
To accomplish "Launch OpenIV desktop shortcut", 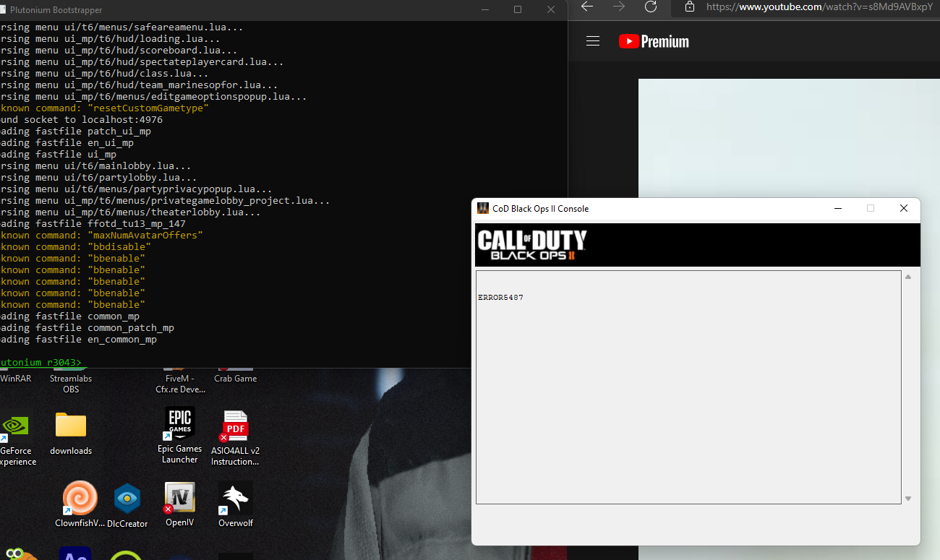I will (x=180, y=504).
